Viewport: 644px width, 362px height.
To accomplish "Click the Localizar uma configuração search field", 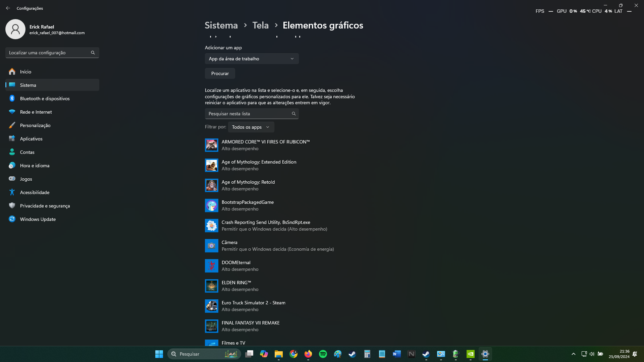I will [52, 53].
